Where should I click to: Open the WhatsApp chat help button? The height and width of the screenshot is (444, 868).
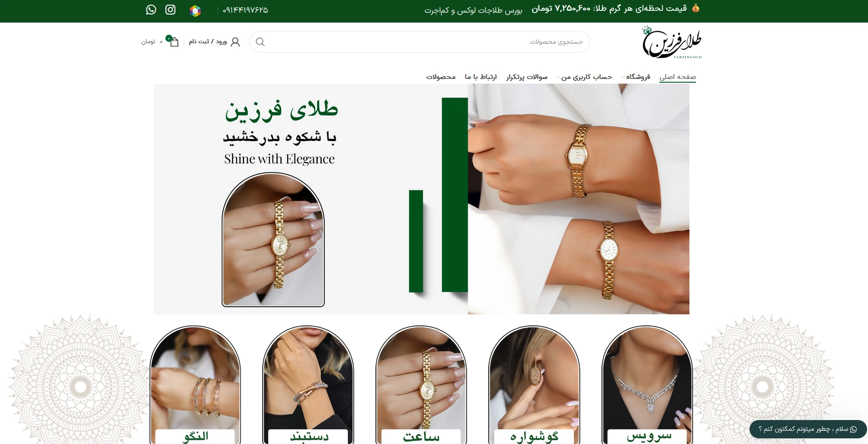coord(808,429)
